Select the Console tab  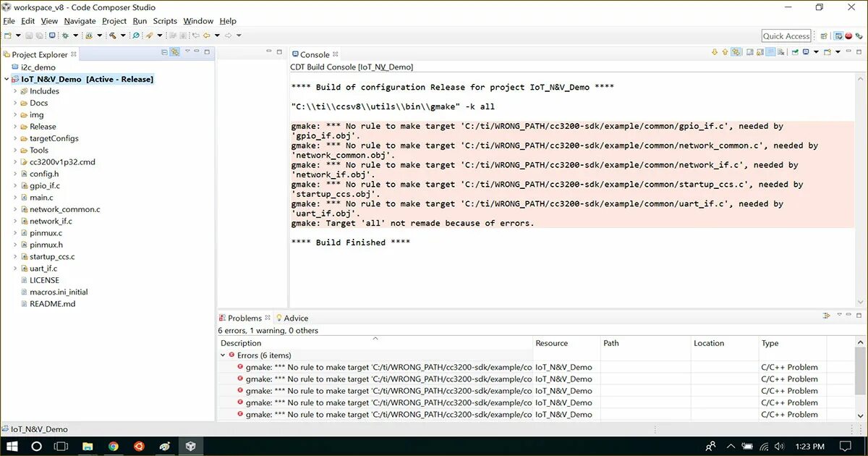click(315, 54)
